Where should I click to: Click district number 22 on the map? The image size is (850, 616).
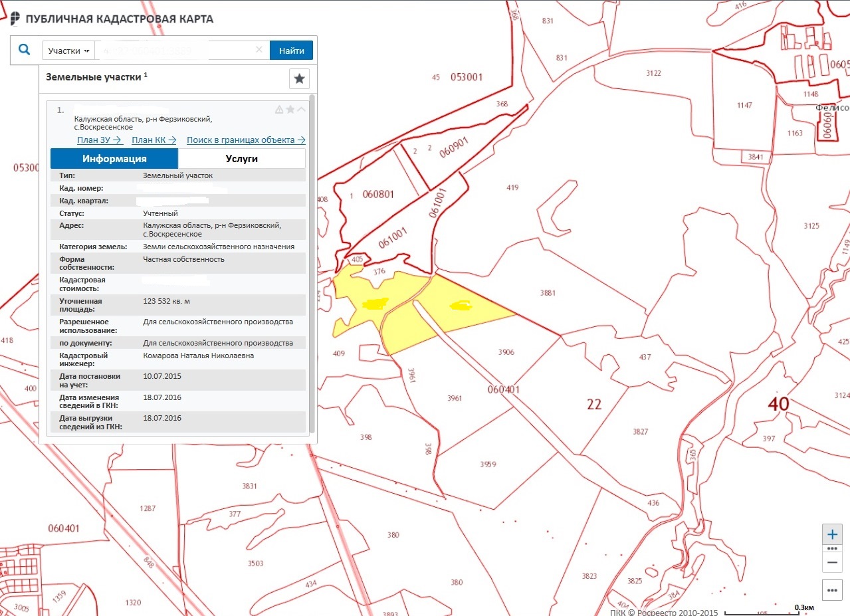click(594, 404)
